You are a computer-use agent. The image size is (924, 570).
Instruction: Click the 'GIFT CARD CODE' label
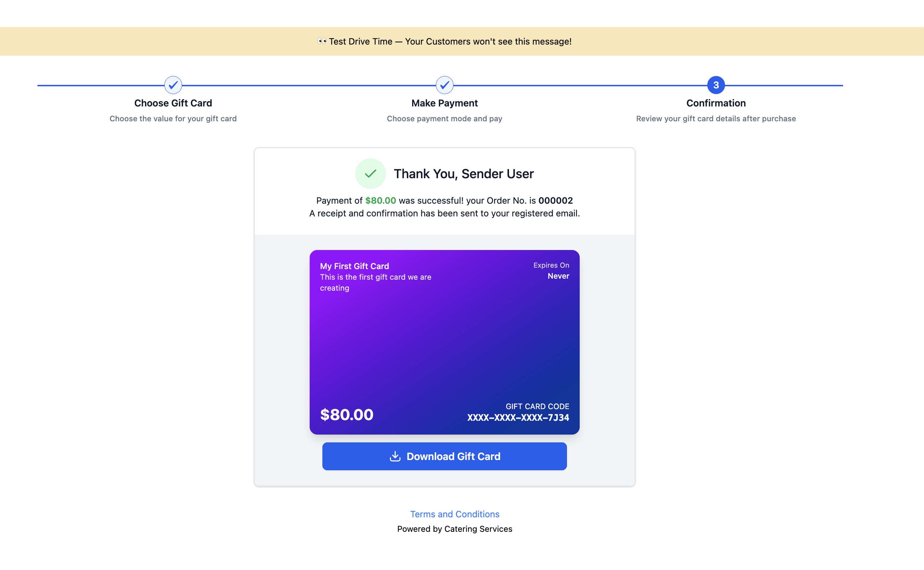(537, 406)
